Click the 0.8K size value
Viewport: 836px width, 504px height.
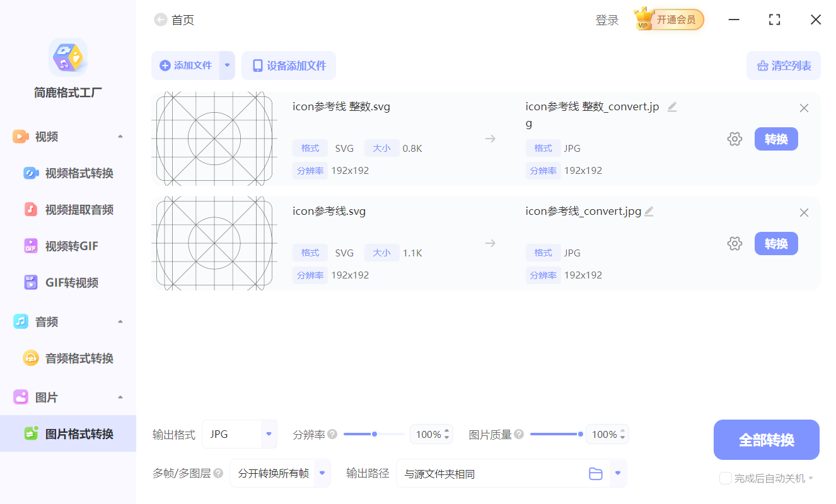(412, 149)
